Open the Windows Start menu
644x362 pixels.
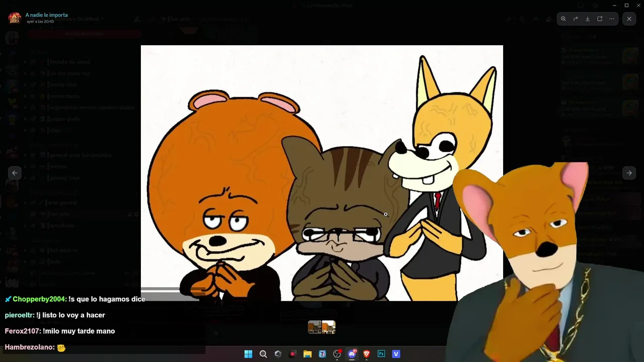[248, 354]
